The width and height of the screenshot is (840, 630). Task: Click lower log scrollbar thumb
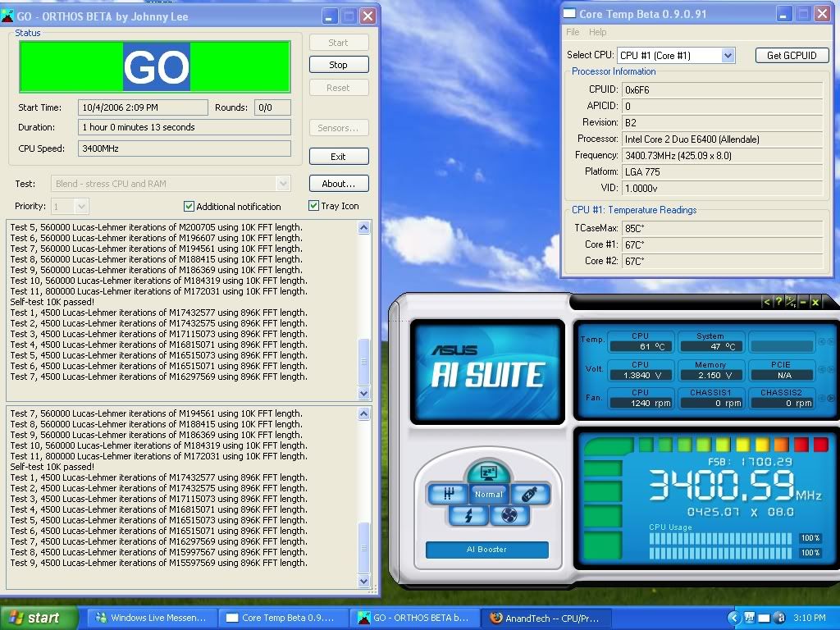click(x=363, y=548)
